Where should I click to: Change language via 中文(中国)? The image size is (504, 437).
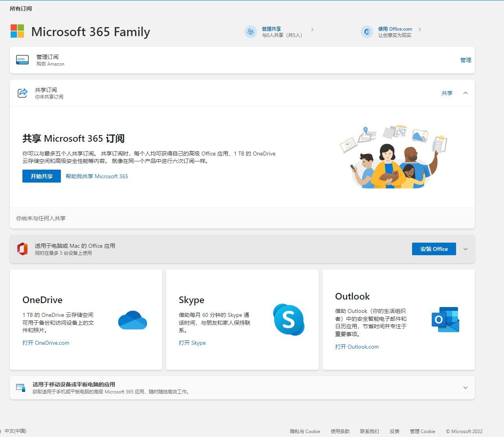15,431
